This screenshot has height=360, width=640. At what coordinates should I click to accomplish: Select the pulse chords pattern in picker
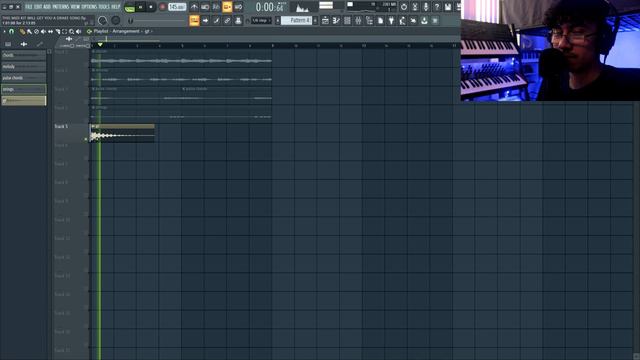24,78
